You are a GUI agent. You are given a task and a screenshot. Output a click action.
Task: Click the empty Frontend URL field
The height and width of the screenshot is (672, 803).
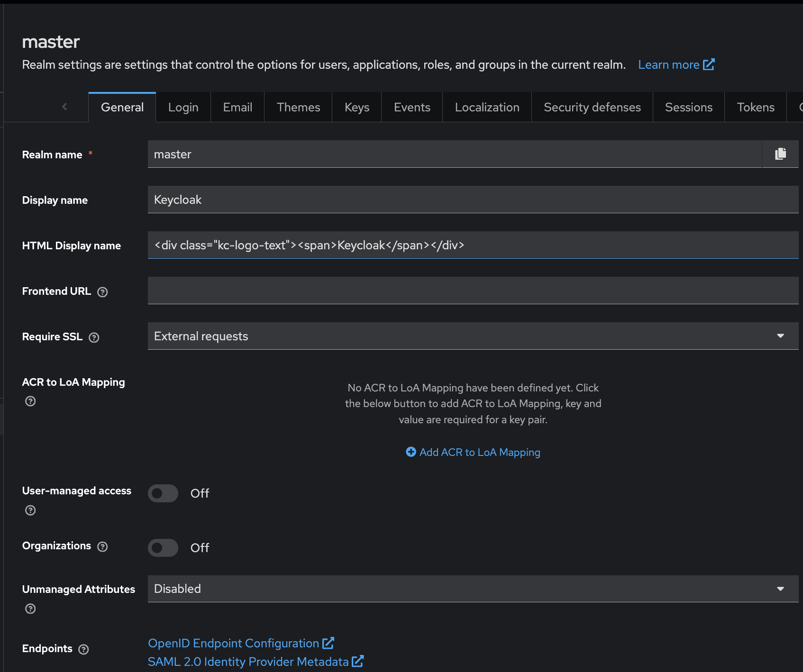[473, 291]
